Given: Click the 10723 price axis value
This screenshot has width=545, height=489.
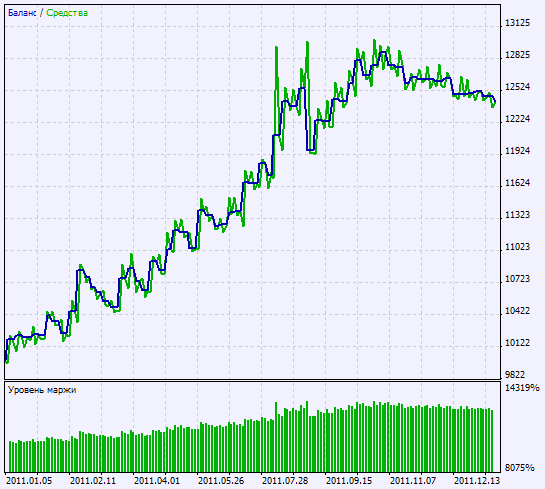Looking at the screenshot, I should (518, 279).
